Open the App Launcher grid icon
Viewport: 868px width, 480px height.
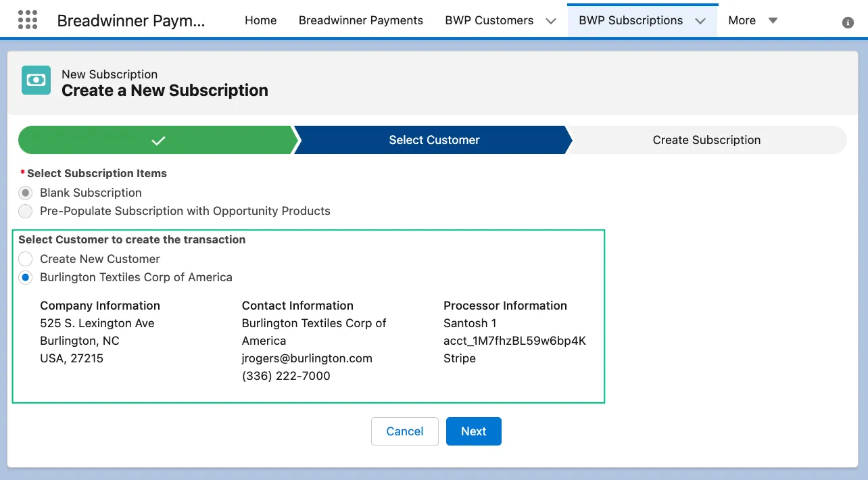tap(28, 20)
